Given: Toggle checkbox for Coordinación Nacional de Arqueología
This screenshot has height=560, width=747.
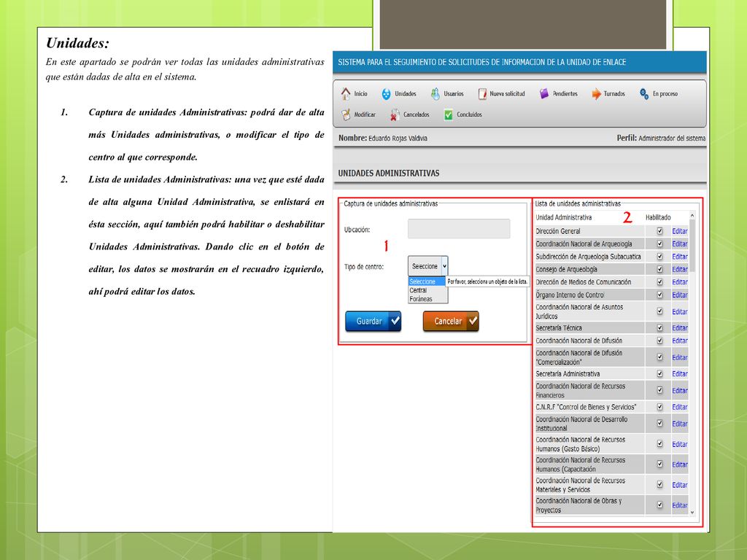Looking at the screenshot, I should [659, 244].
